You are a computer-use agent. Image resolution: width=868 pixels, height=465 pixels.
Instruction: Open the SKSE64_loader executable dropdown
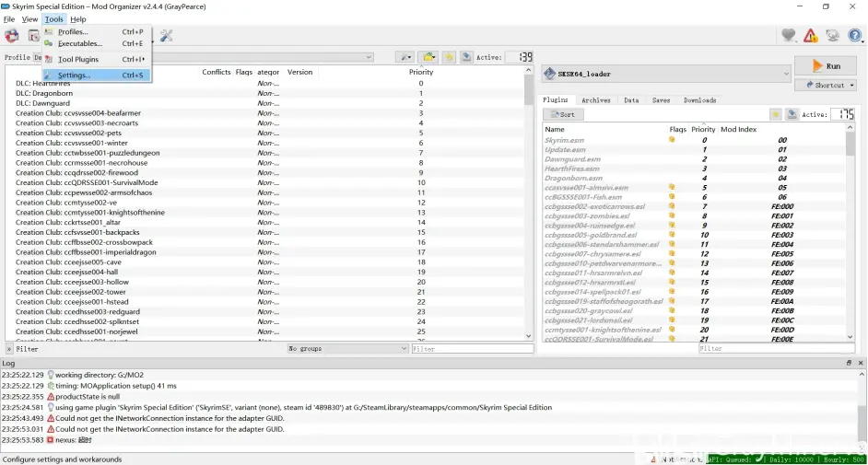click(666, 74)
